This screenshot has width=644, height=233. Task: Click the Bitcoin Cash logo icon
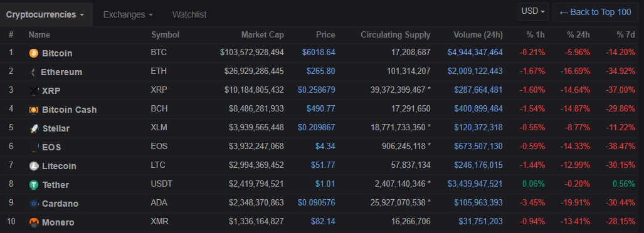34,110
